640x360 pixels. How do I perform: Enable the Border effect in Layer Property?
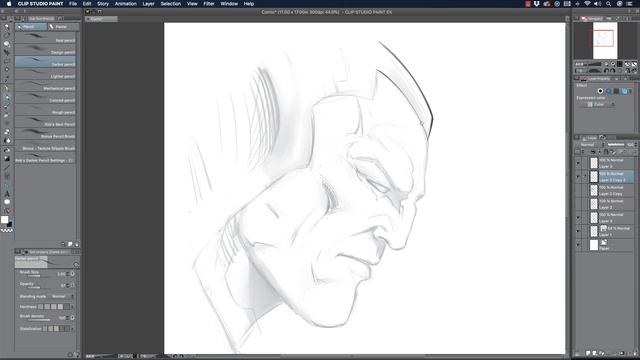coord(600,91)
